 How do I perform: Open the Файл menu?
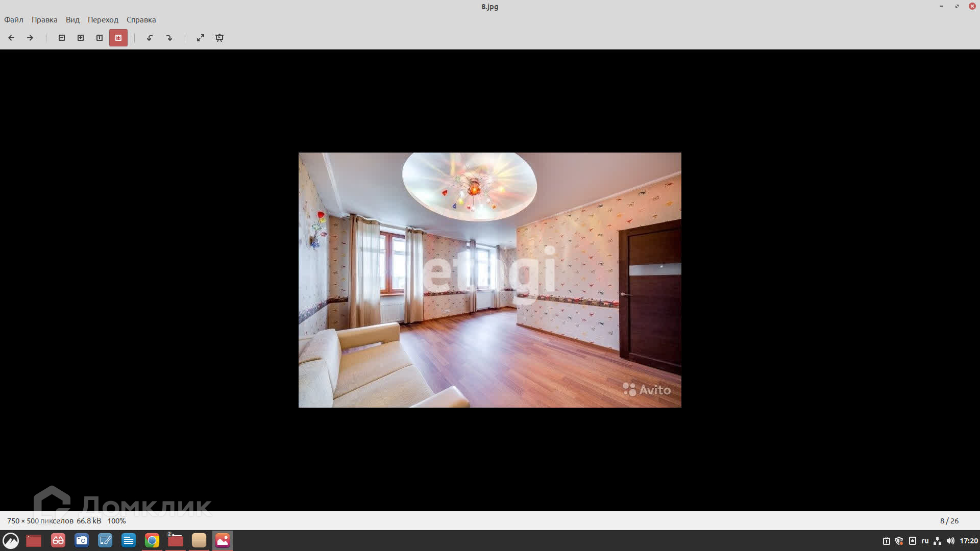pyautogui.click(x=14, y=20)
